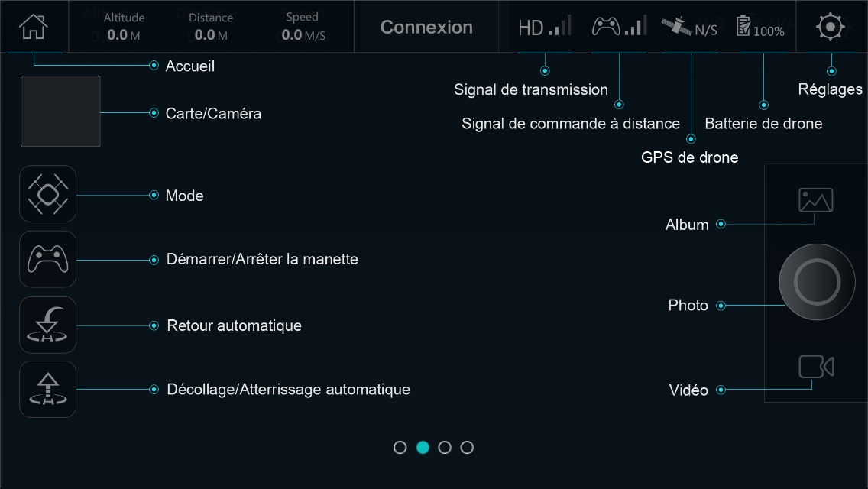Click the Altitude readout
Screen dimensions: 868x489
coord(124,27)
